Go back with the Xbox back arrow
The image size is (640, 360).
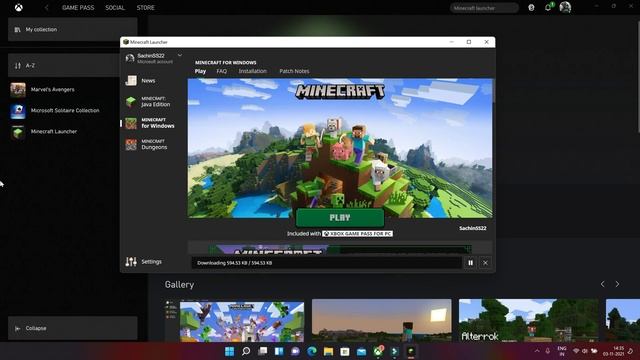coord(47,7)
